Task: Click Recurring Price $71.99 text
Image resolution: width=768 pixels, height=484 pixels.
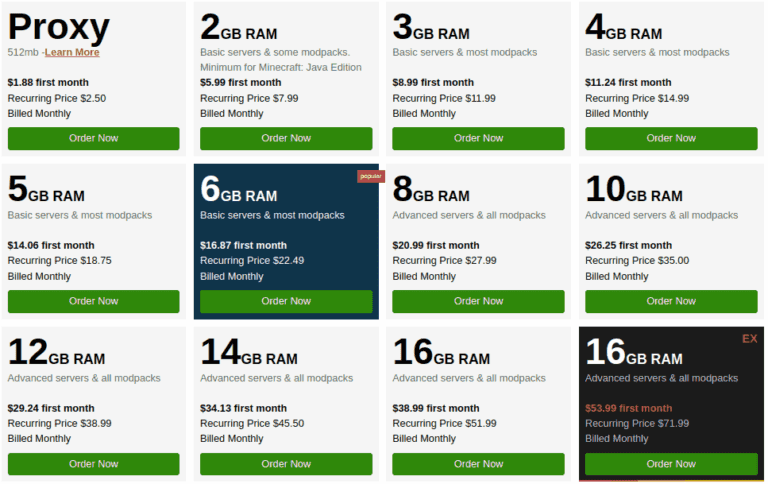Action: [x=637, y=423]
